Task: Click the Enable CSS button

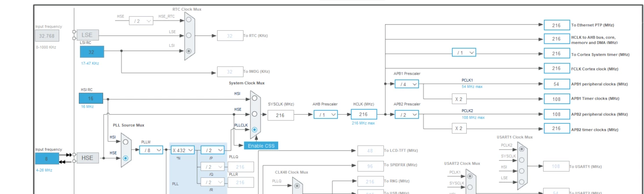Action: (261, 146)
